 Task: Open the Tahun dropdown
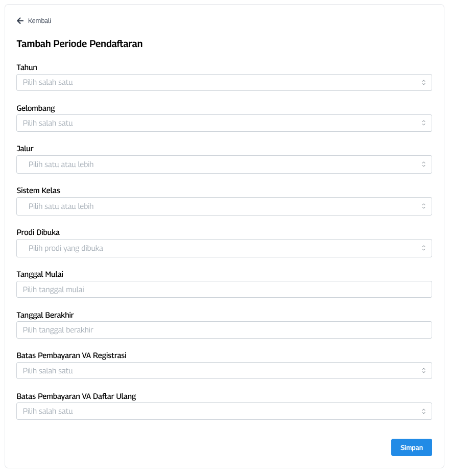(x=220, y=82)
